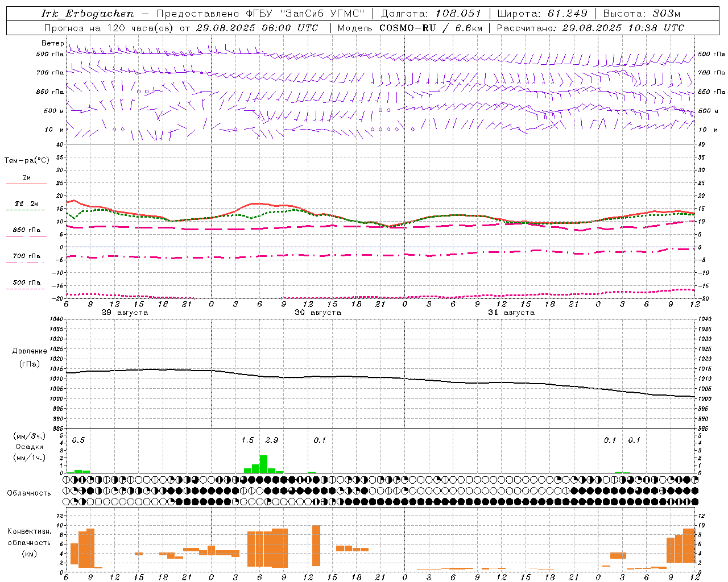Click the tallest green precipitation bar

point(263,464)
